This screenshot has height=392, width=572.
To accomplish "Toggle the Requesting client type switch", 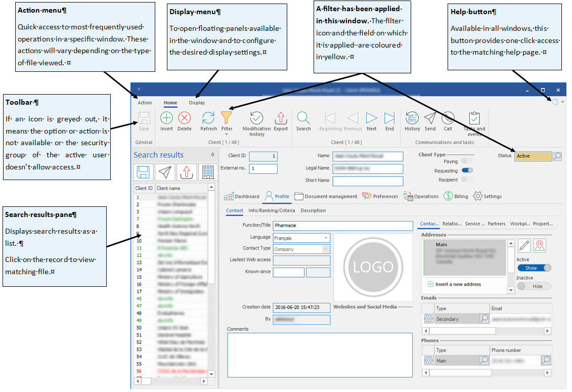I will tap(467, 171).
